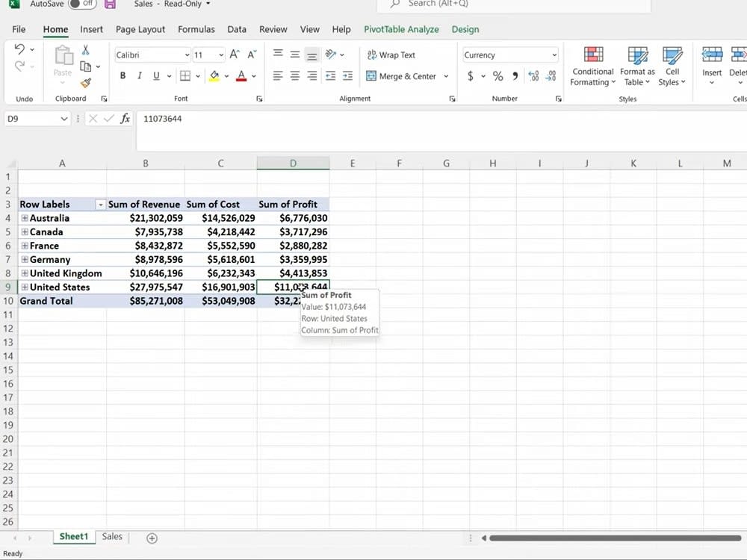Open the Row Labels filter dropdown
The height and width of the screenshot is (560, 747).
click(100, 204)
